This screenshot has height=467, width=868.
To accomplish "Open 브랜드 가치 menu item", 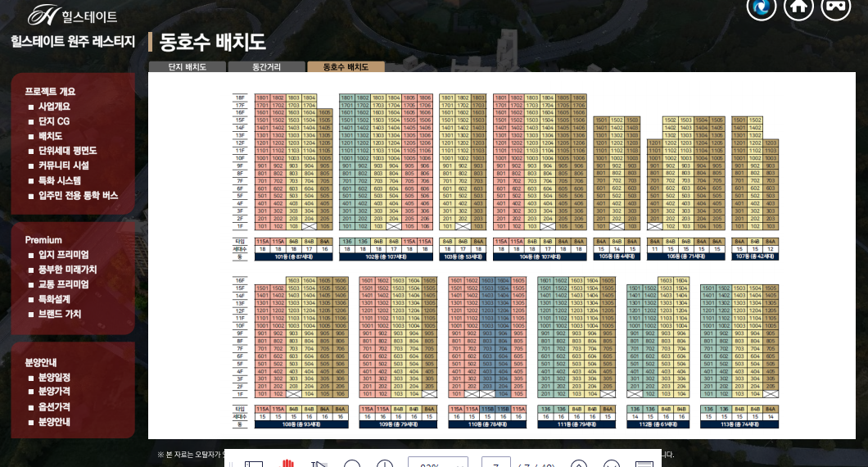I will coord(59,314).
